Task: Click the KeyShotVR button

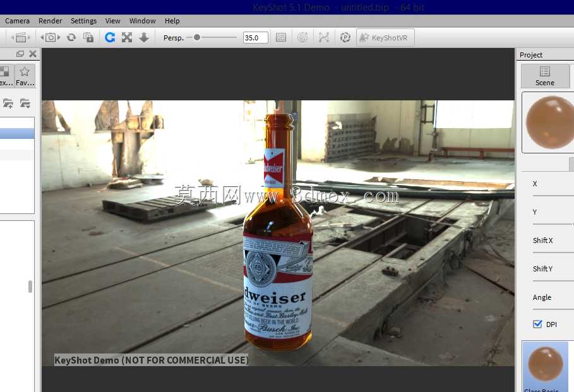Action: 385,38
